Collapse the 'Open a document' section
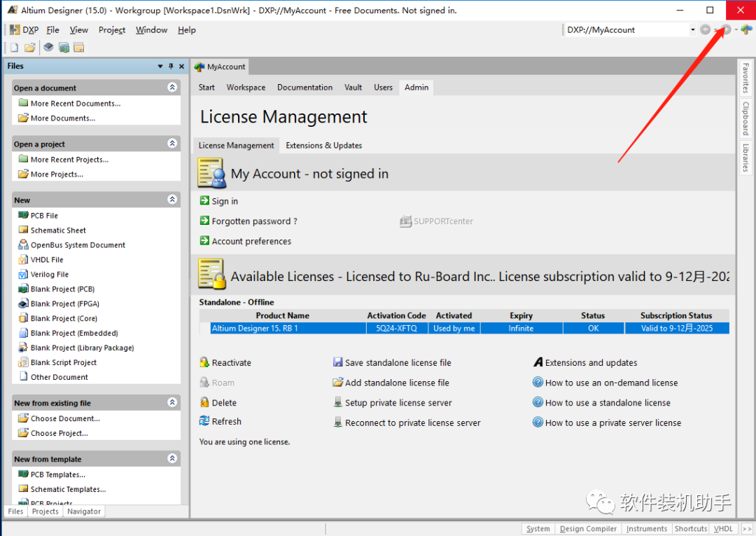Screen dimensions: 756x536 pyautogui.click(x=172, y=88)
